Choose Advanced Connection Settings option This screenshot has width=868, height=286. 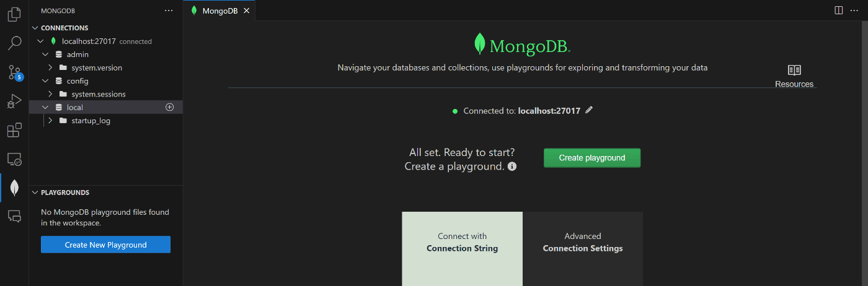tap(583, 249)
